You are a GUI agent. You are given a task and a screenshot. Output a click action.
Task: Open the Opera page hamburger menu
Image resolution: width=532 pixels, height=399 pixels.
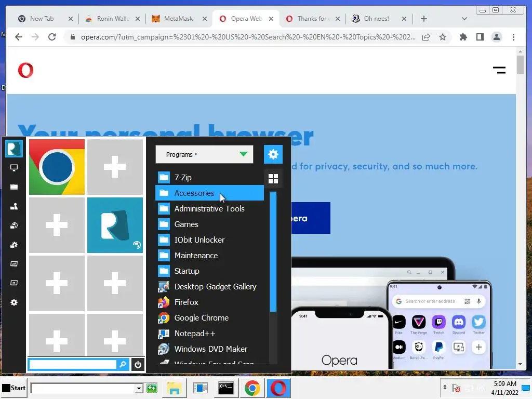[499, 70]
